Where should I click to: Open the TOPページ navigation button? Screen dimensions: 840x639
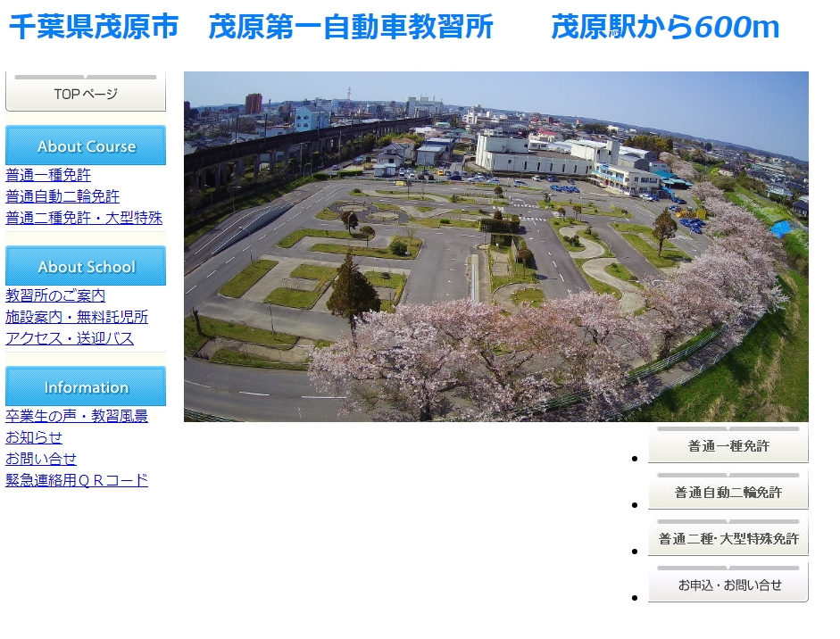click(x=85, y=89)
